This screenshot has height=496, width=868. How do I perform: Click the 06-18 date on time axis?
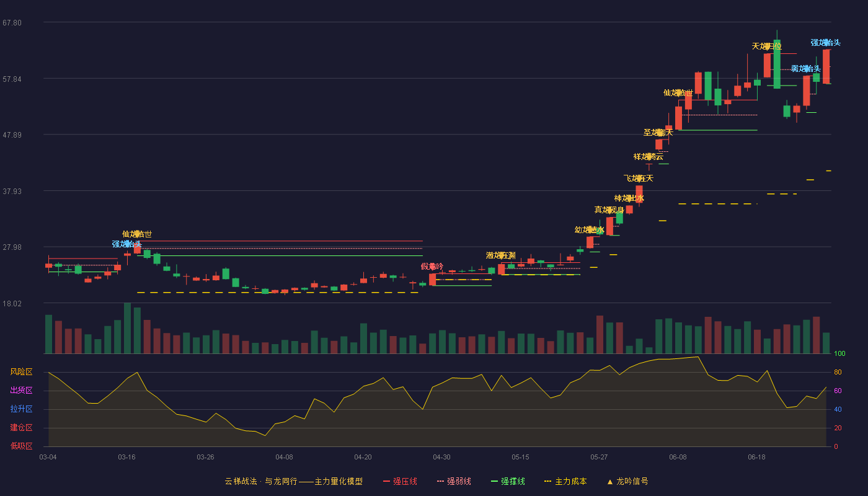coord(756,457)
